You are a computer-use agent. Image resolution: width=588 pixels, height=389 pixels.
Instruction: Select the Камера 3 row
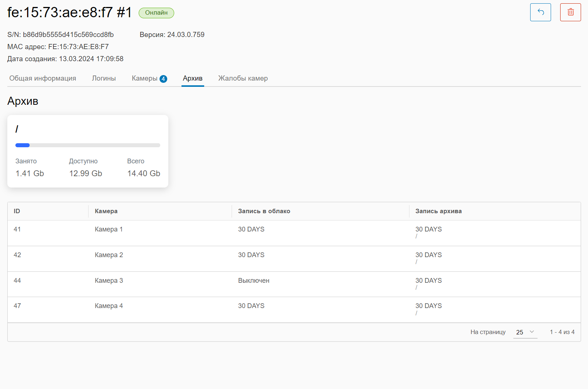[109, 281]
